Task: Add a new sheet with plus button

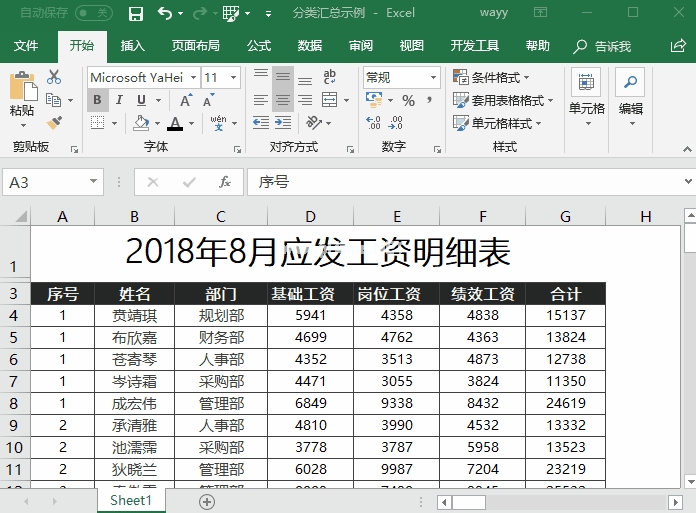Action: point(207,502)
